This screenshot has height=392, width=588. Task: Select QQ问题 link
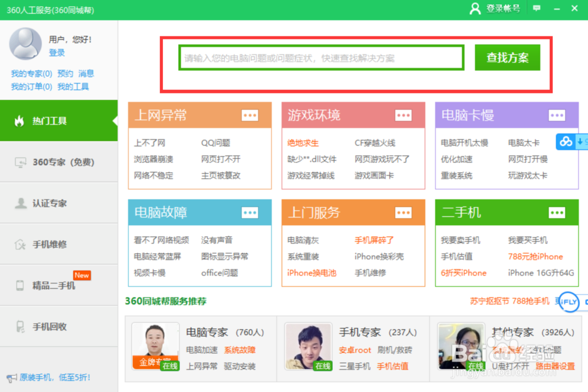216,143
